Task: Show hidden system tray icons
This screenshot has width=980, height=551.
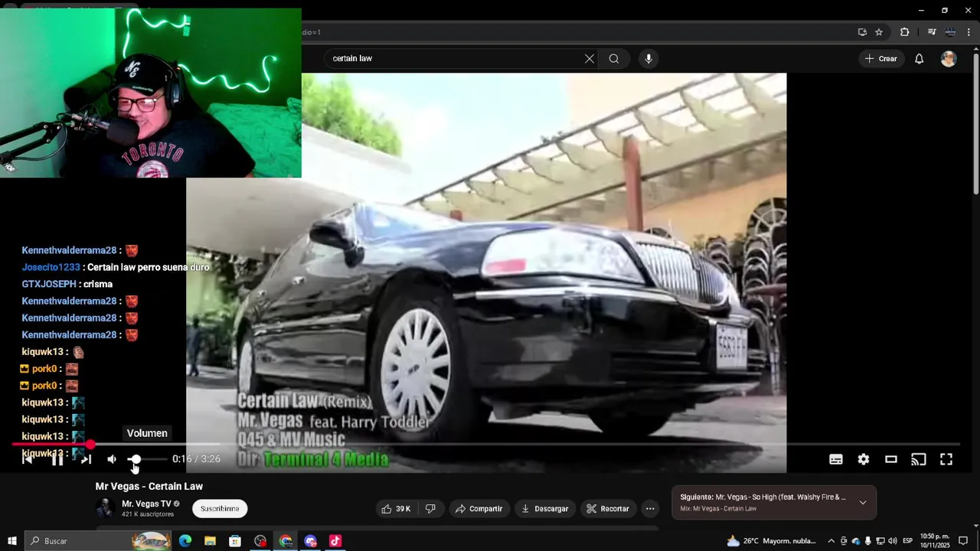Action: click(831, 541)
